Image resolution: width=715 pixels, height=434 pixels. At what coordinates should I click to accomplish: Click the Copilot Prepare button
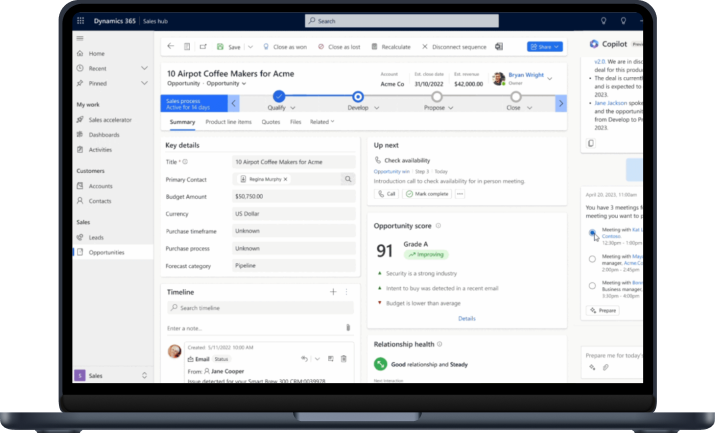click(x=602, y=310)
